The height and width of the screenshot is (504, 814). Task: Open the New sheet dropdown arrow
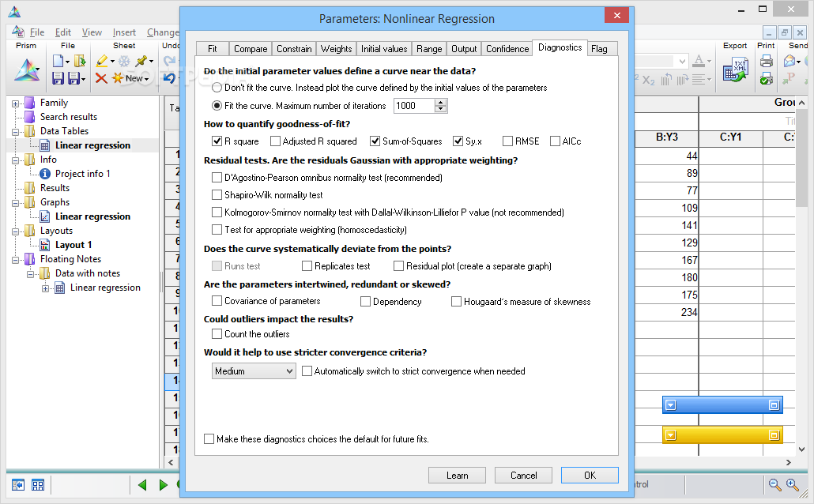[x=146, y=80]
